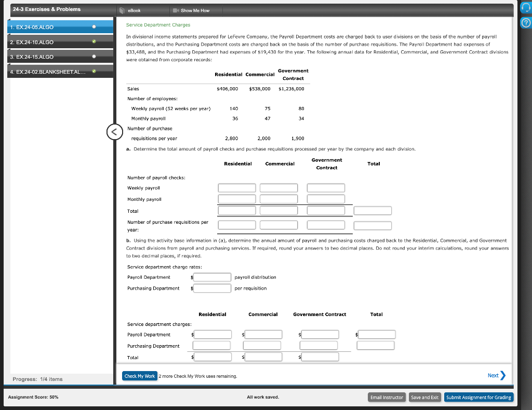The height and width of the screenshot is (410, 532).
Task: Click Monthly payroll Commercial input field
Action: pos(278,199)
